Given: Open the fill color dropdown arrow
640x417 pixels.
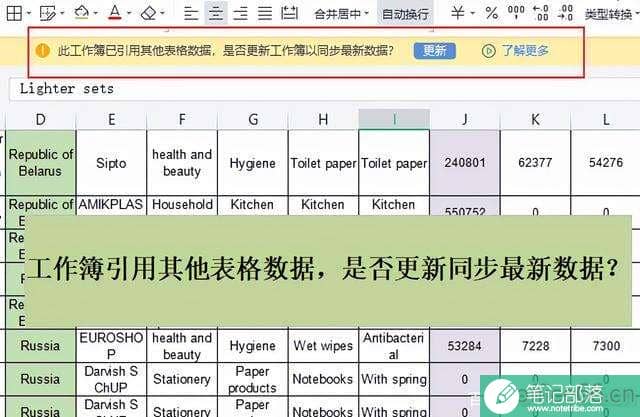Looking at the screenshot, I should 96,13.
